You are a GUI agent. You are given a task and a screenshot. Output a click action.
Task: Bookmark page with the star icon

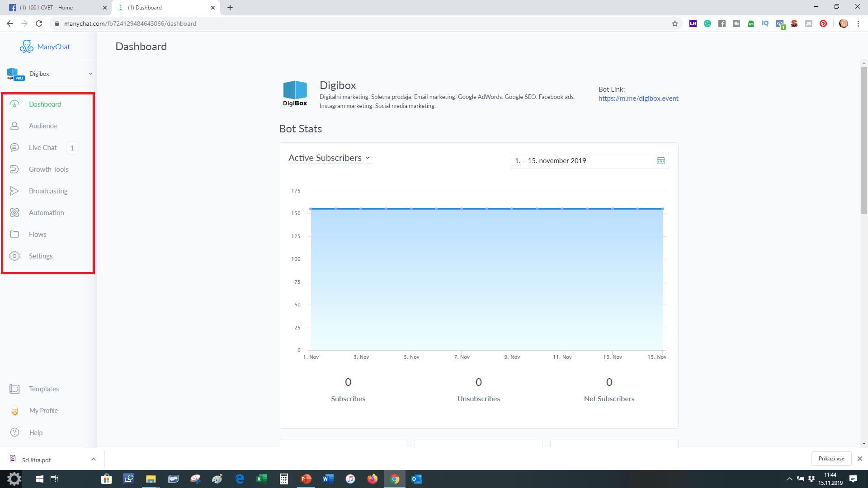(675, 23)
